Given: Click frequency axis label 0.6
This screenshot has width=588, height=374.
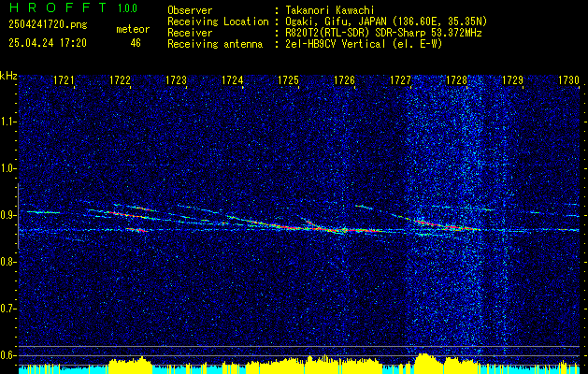Looking at the screenshot, I should point(7,355).
